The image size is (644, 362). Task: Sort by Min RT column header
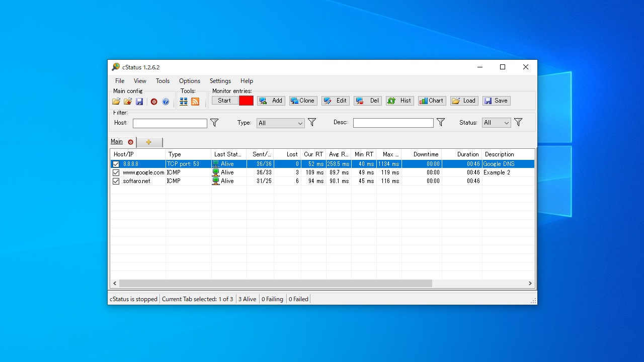(x=364, y=154)
